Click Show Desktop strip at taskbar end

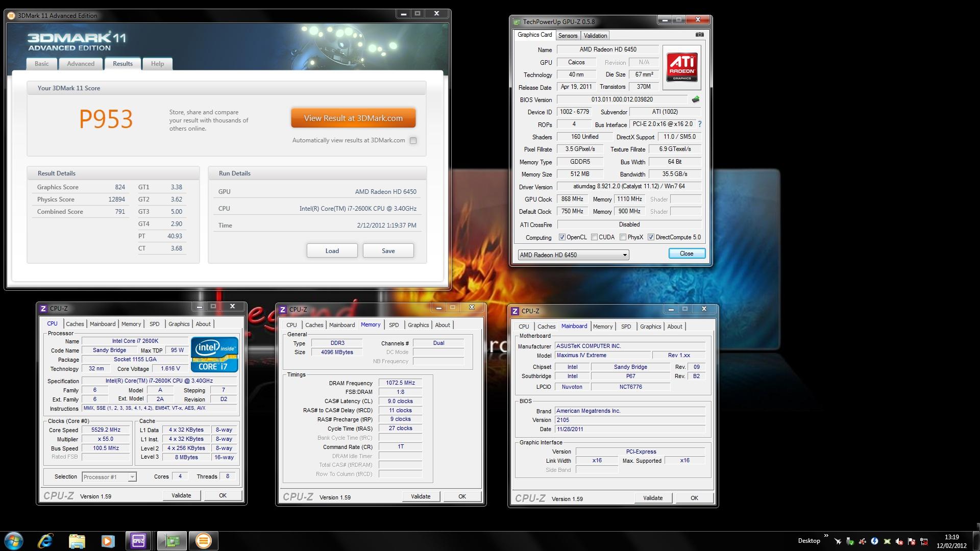[976, 541]
